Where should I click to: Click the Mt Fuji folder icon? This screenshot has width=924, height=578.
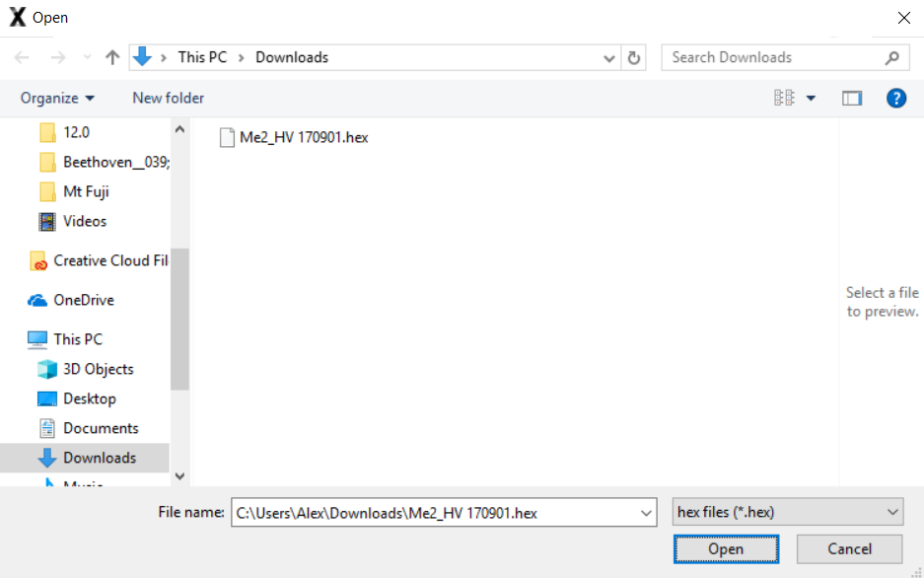coord(47,191)
